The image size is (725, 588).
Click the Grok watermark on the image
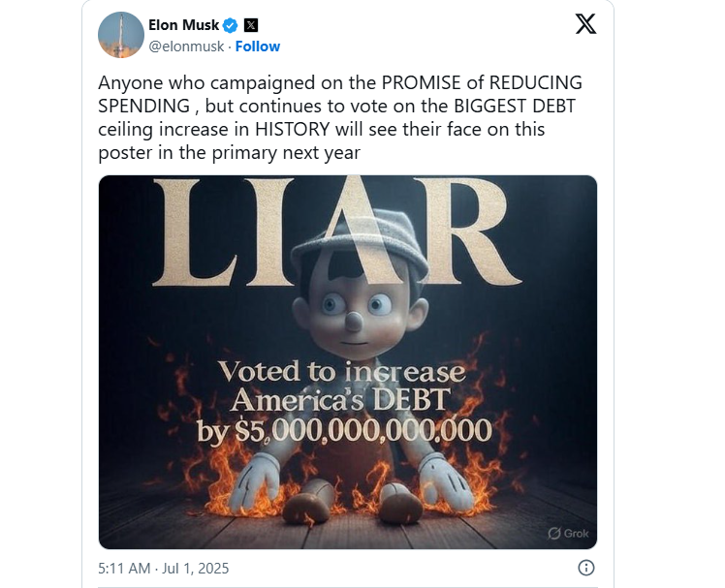[568, 534]
